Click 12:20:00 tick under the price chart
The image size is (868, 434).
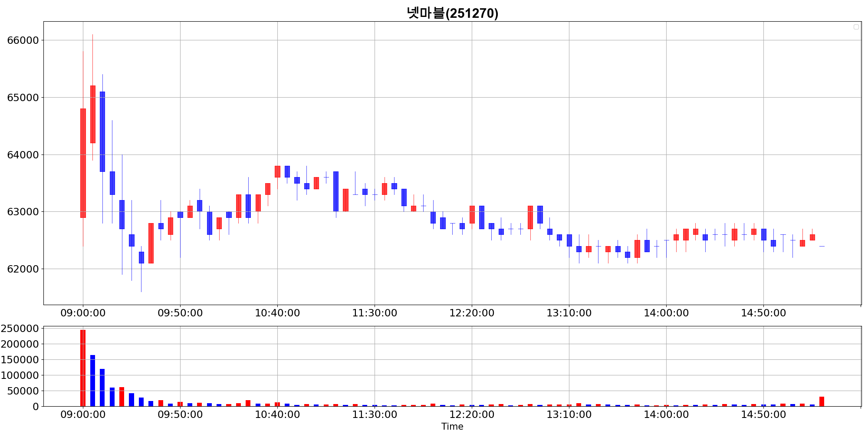pos(472,313)
